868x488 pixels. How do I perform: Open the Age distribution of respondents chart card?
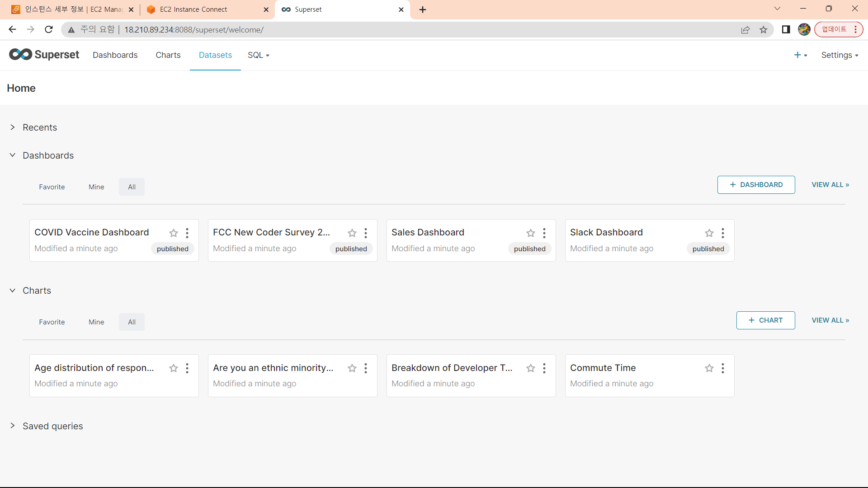pos(94,368)
